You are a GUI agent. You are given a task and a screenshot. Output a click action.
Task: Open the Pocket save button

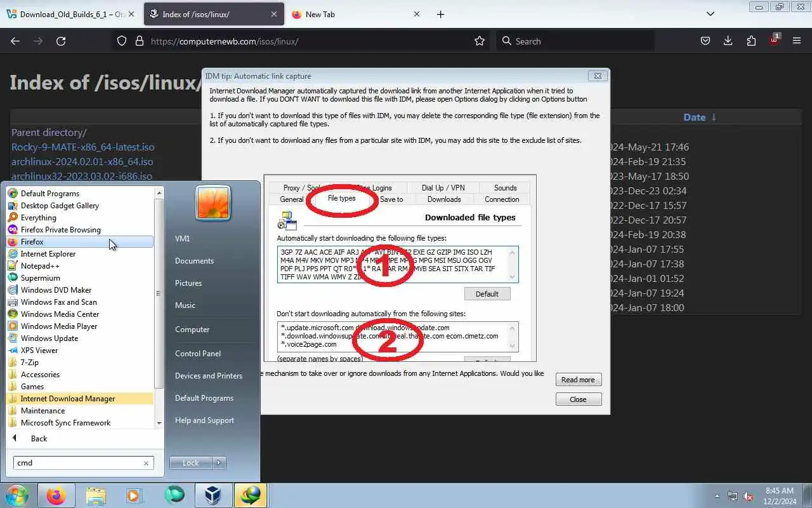705,41
